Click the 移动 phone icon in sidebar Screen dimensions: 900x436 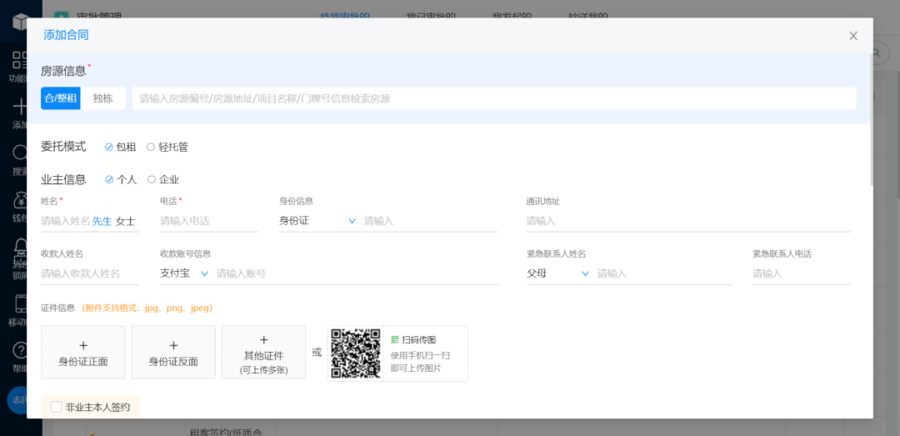pyautogui.click(x=20, y=303)
